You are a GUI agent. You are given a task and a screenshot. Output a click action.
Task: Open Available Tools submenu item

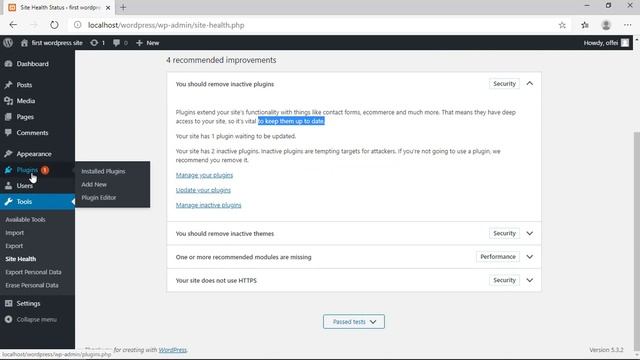click(25, 219)
